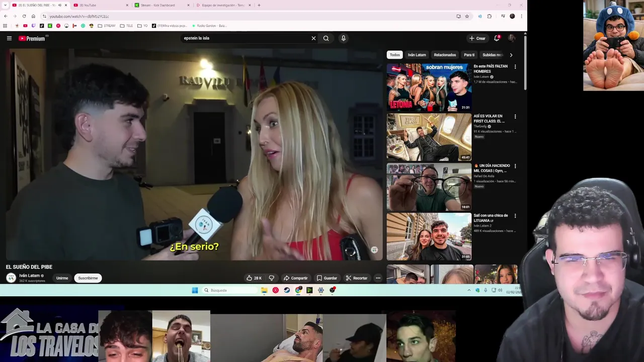Open more video actions ellipsis menu

[378, 278]
